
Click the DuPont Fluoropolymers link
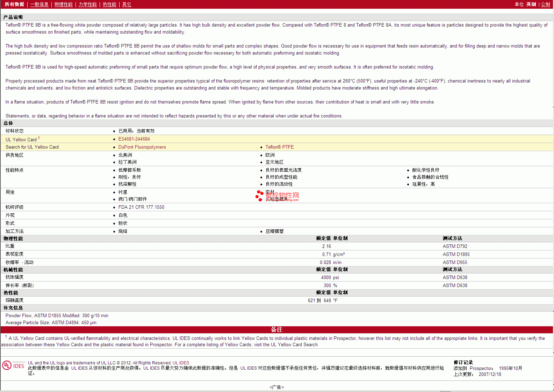click(x=142, y=147)
